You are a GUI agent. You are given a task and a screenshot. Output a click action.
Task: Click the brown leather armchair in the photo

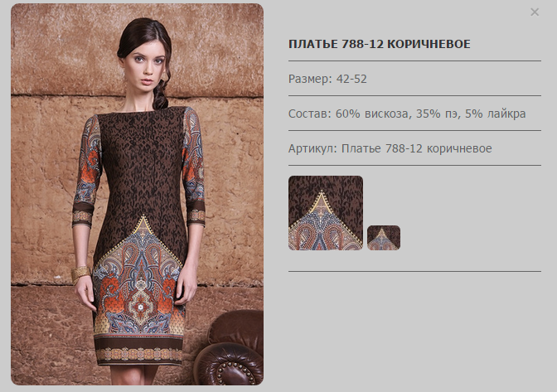(x=229, y=348)
